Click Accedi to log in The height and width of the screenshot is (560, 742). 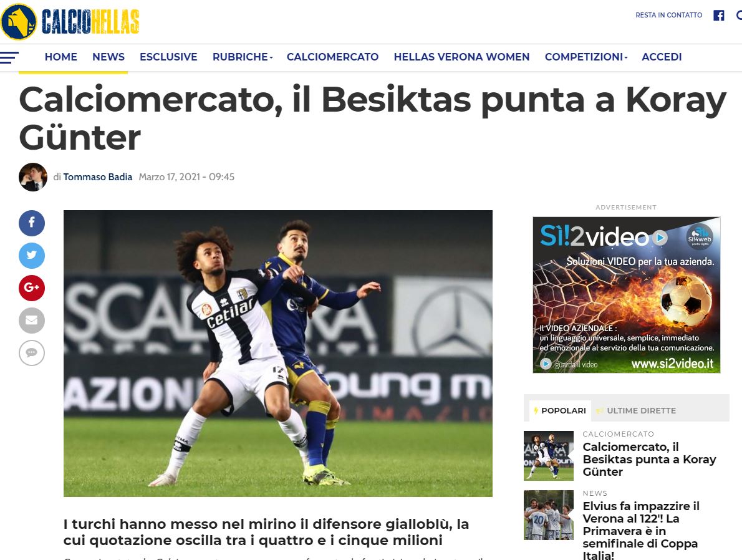(x=661, y=57)
